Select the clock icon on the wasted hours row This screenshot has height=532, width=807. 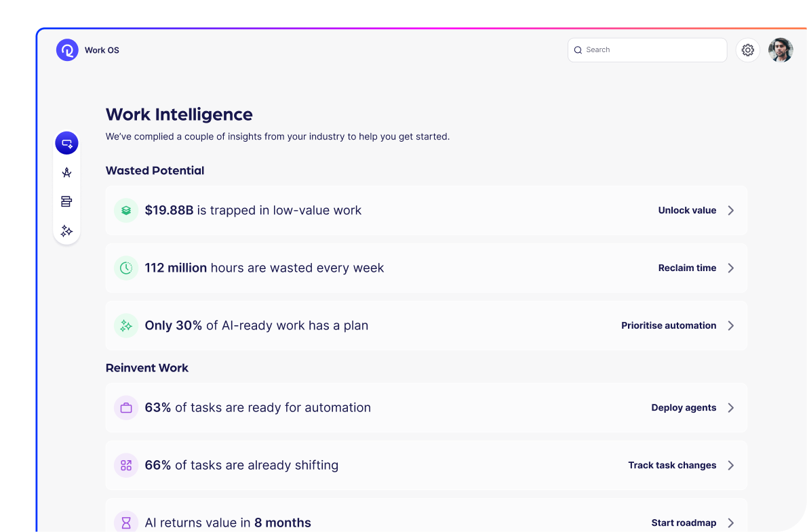pyautogui.click(x=126, y=268)
